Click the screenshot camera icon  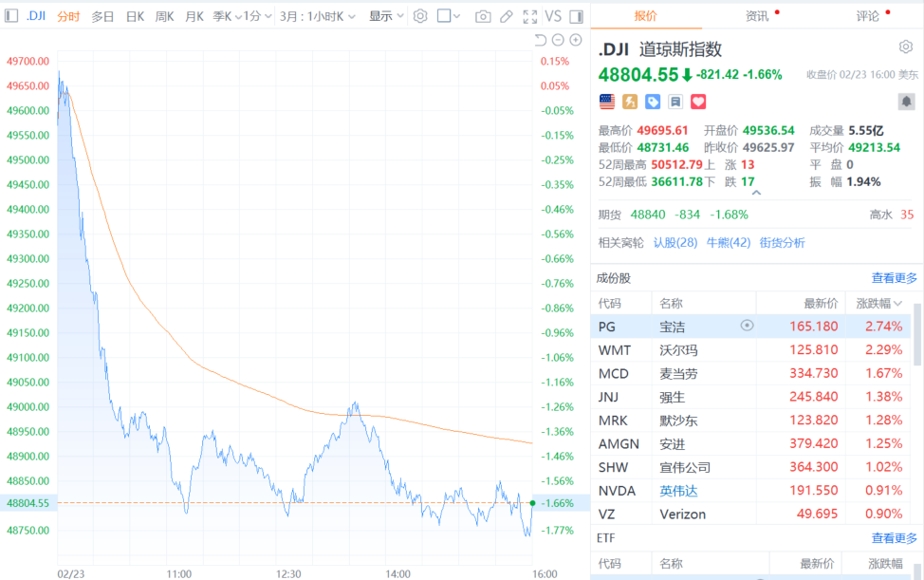[483, 16]
